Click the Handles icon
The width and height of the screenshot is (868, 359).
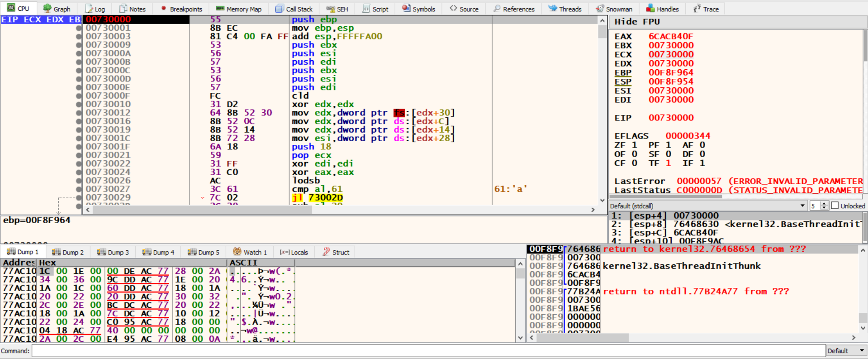click(x=650, y=8)
